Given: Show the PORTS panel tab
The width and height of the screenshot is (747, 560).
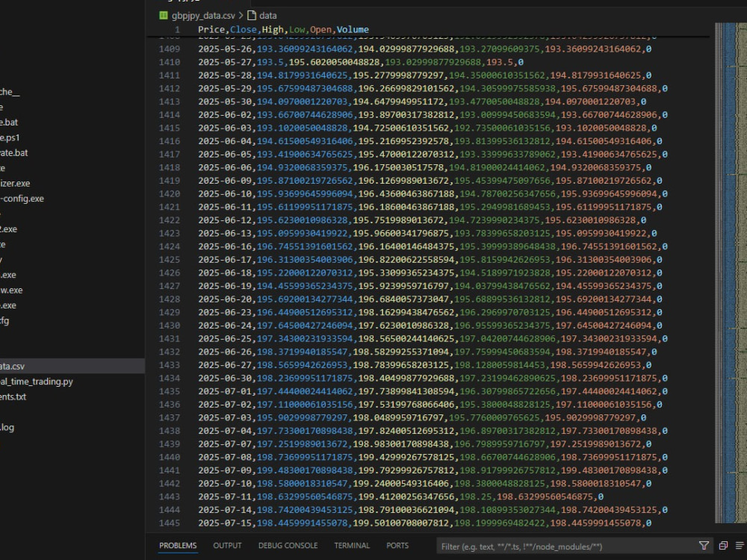Looking at the screenshot, I should [x=397, y=546].
